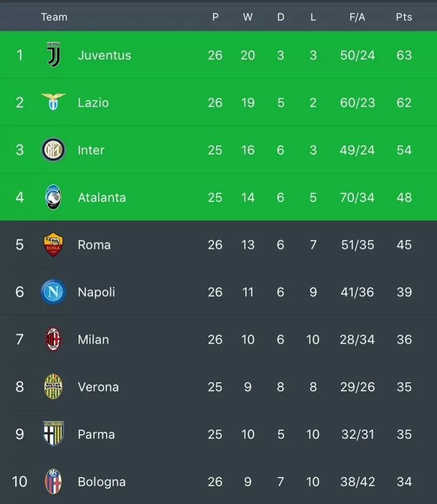This screenshot has height=504, width=437.
Task: Click the Lazio eagle crest
Action: pyautogui.click(x=53, y=102)
